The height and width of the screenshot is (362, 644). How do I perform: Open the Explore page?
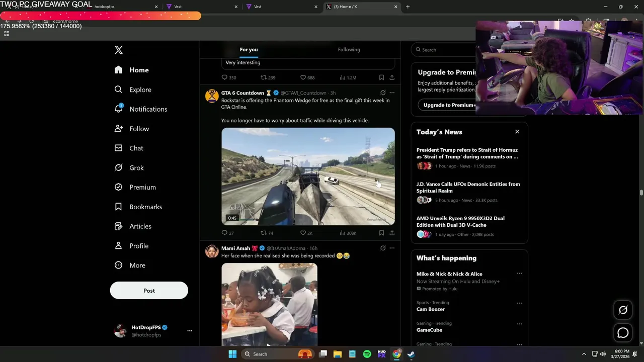(133, 89)
